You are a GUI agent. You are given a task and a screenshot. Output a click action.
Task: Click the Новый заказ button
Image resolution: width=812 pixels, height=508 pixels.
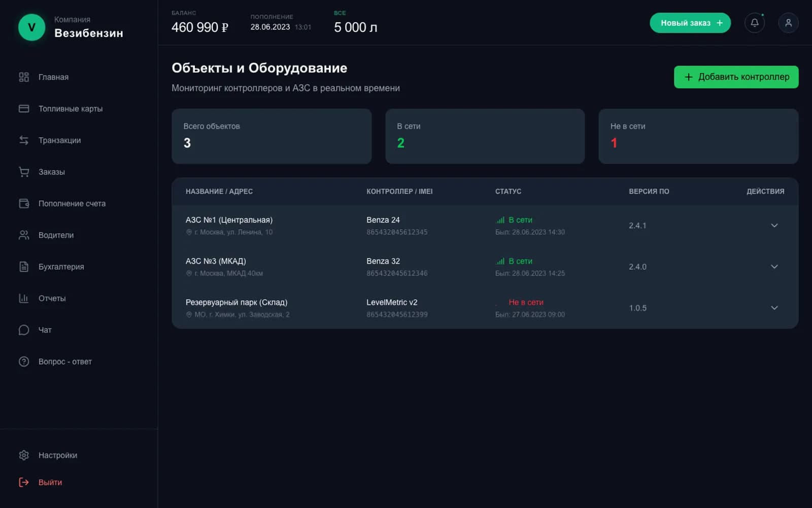click(690, 23)
